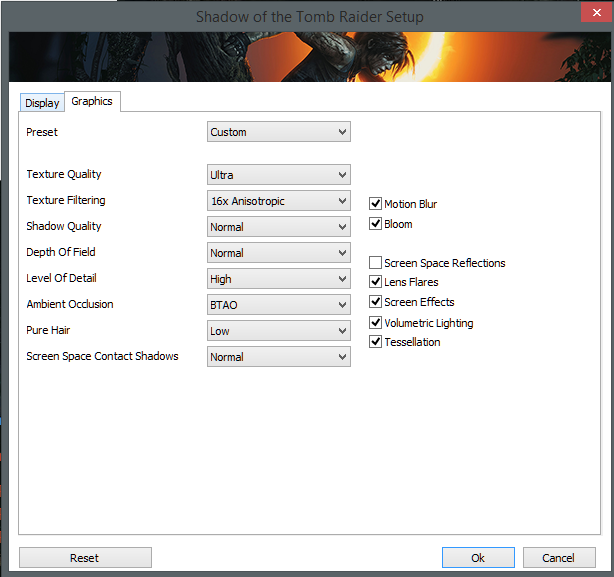614x577 pixels.
Task: Switch to the Display tab
Action: pyautogui.click(x=42, y=103)
